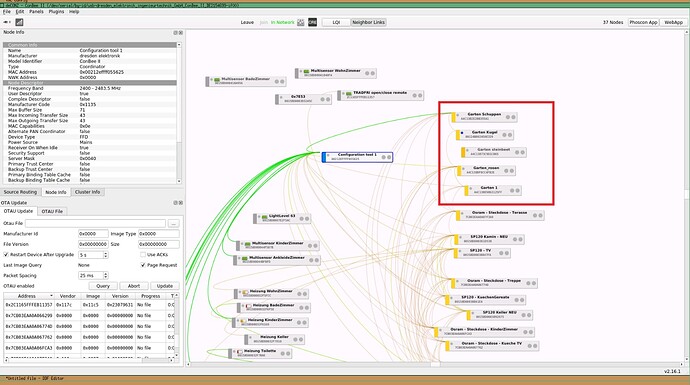690x385 pixels.
Task: Click the yellow marker on Garten_rosen node
Action: (x=459, y=170)
